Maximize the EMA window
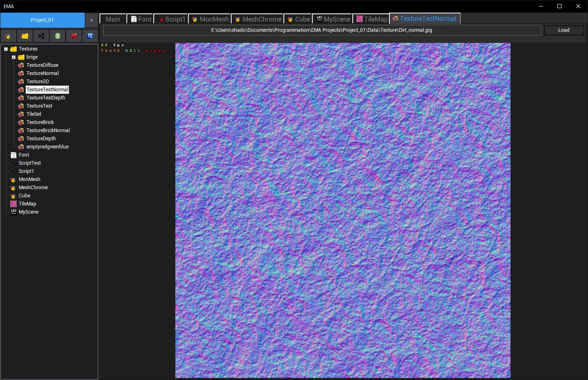The height and width of the screenshot is (380, 588). (x=559, y=6)
